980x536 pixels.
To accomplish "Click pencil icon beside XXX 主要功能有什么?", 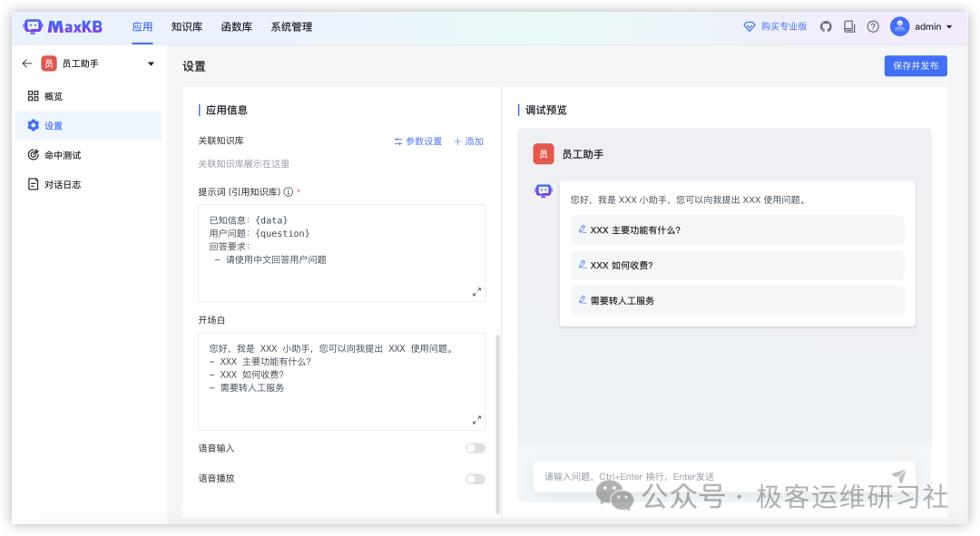I will pos(582,229).
